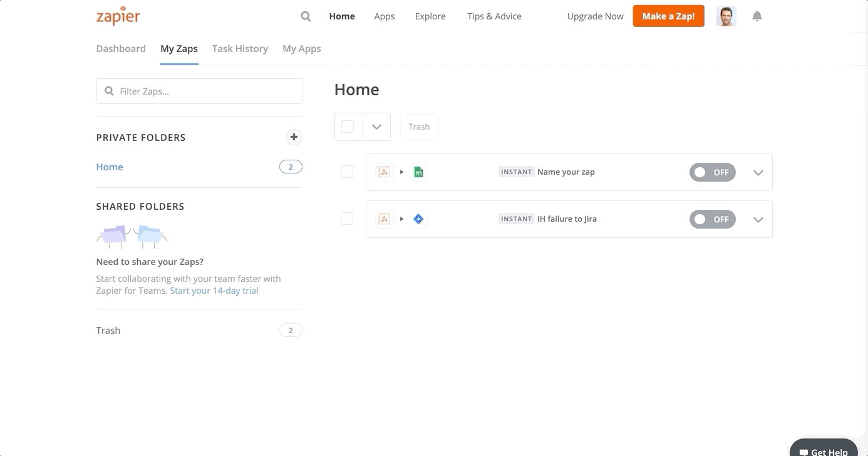The height and width of the screenshot is (456, 868).
Task: Focus the Filter Zaps input field
Action: pos(199,91)
